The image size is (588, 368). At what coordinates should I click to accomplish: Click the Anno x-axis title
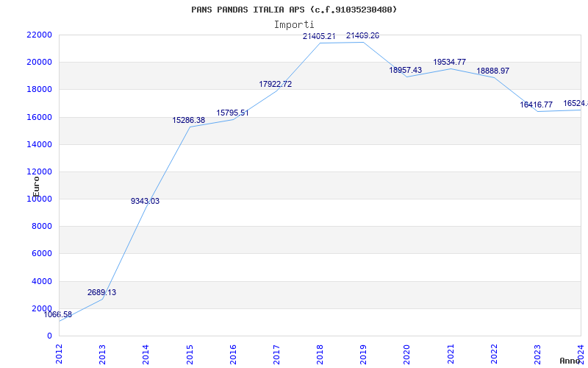pyautogui.click(x=570, y=361)
